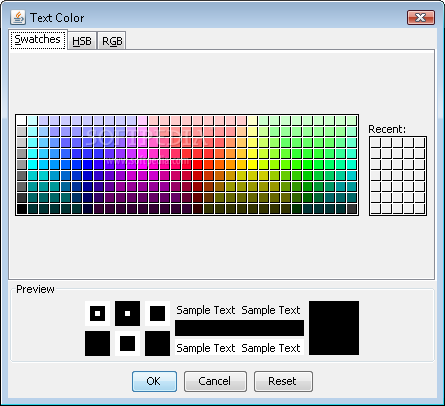Click the Cancel button
Image resolution: width=445 pixels, height=406 pixels.
215,381
